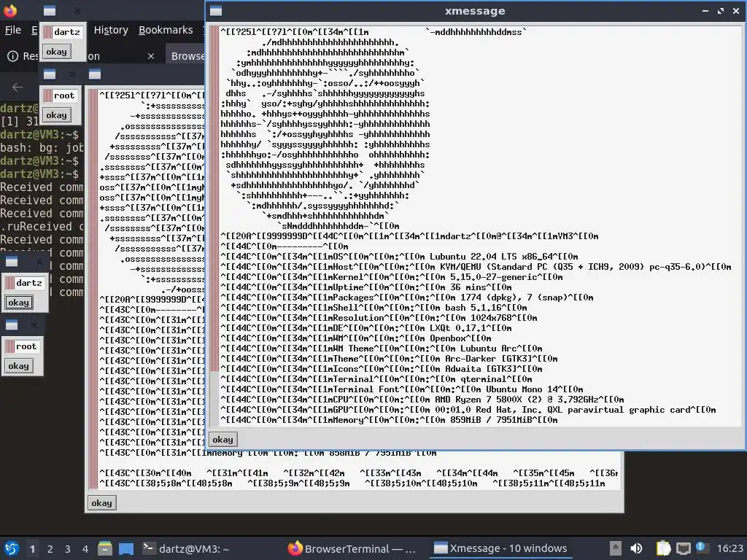Switch to virtual desktop 1
This screenshot has width=747, height=560.
(32, 549)
